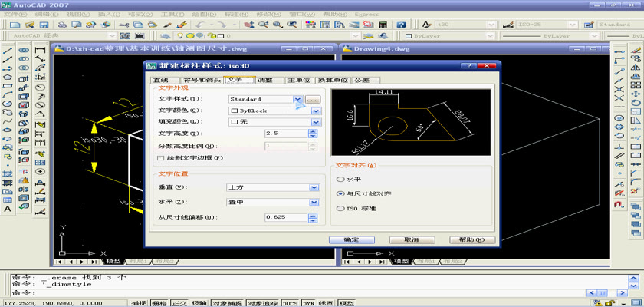644x307 pixels.
Task: Switch to the 符号和箭头 tab
Action: 202,80
